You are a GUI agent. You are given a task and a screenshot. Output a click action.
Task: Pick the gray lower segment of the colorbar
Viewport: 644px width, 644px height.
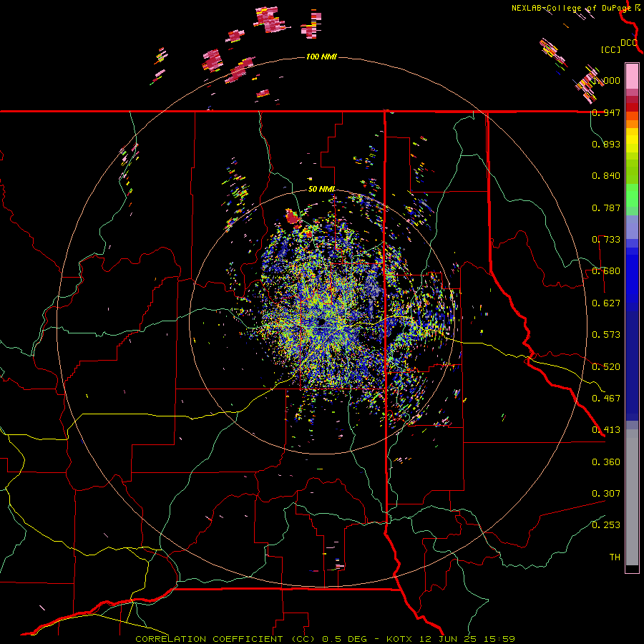[x=632, y=497]
